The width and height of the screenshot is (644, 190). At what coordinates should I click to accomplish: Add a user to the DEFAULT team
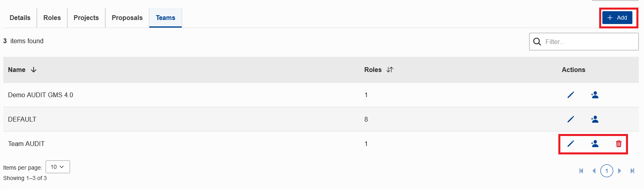(x=595, y=119)
